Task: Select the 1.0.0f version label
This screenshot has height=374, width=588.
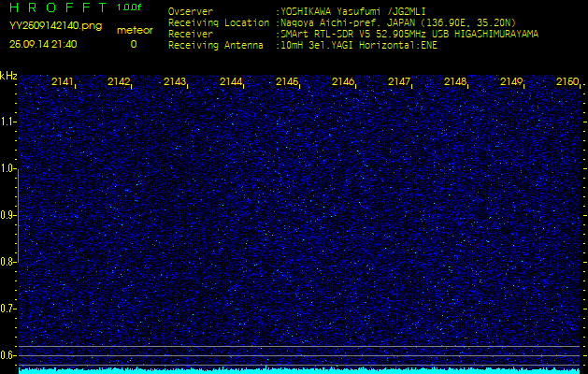Action: click(x=130, y=7)
